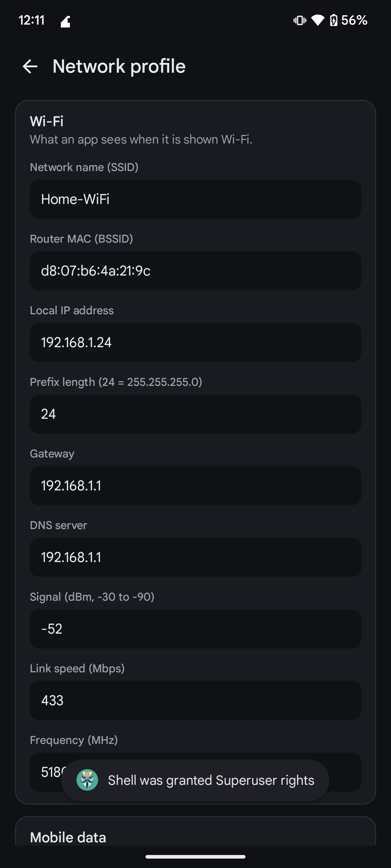This screenshot has height=868, width=391.
Task: Edit the Gateway address field
Action: click(195, 486)
